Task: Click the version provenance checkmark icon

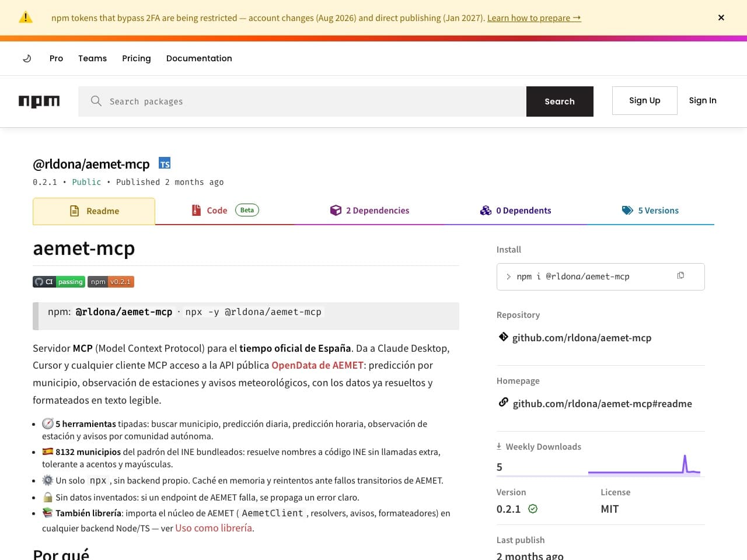Action: pos(533,509)
